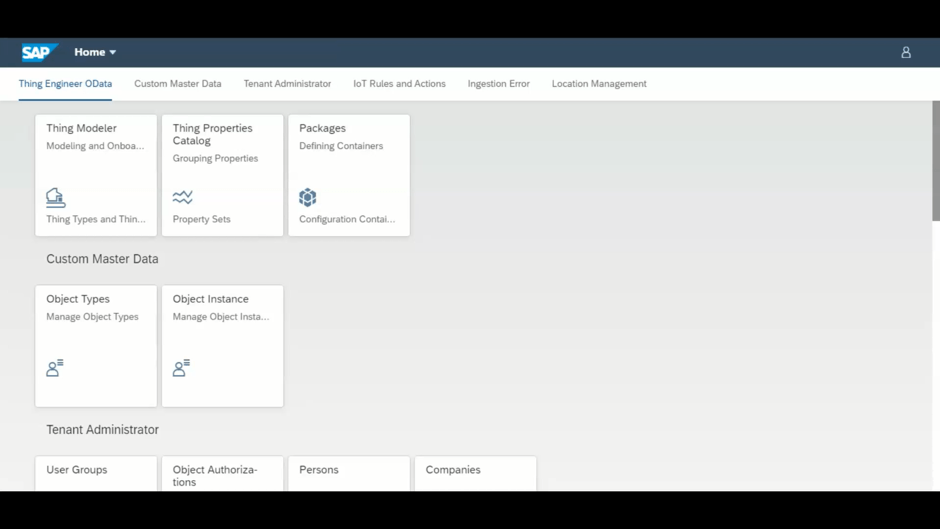
Task: Click the Object Instance person icon
Action: point(181,368)
